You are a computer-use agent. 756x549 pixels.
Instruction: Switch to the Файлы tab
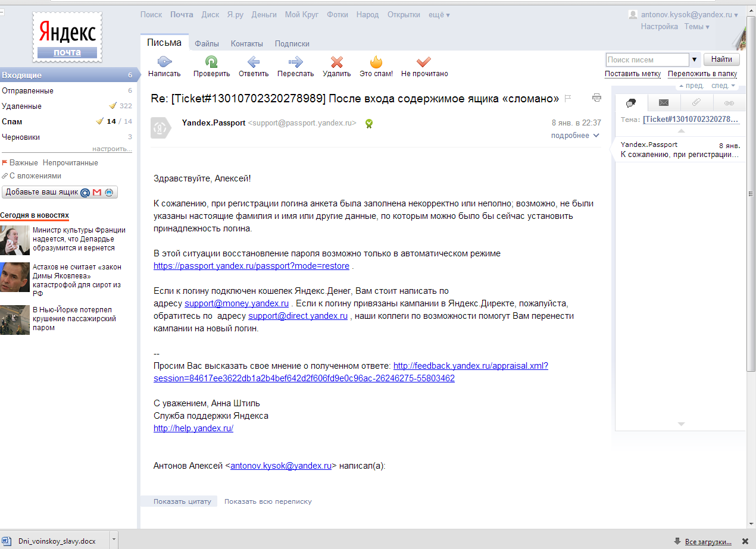pyautogui.click(x=207, y=43)
